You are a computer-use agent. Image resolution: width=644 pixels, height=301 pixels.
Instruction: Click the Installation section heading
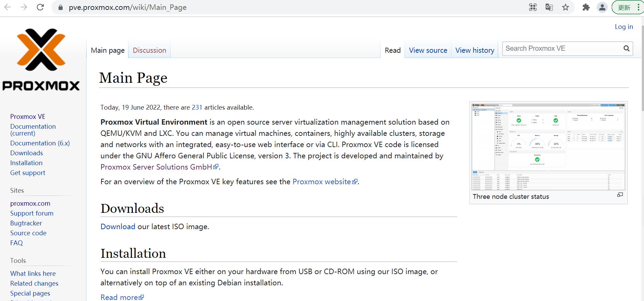(x=133, y=253)
